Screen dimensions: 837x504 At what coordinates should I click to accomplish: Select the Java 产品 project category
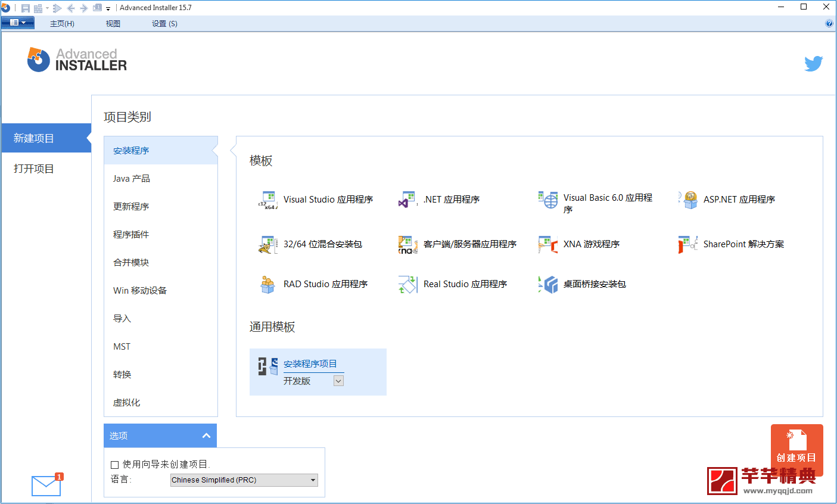[161, 178]
